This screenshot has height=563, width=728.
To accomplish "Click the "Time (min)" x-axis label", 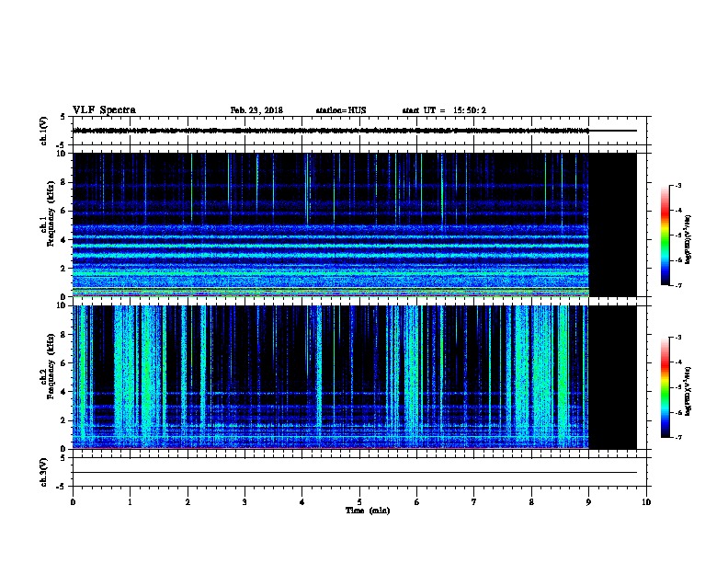I will pyautogui.click(x=368, y=511).
